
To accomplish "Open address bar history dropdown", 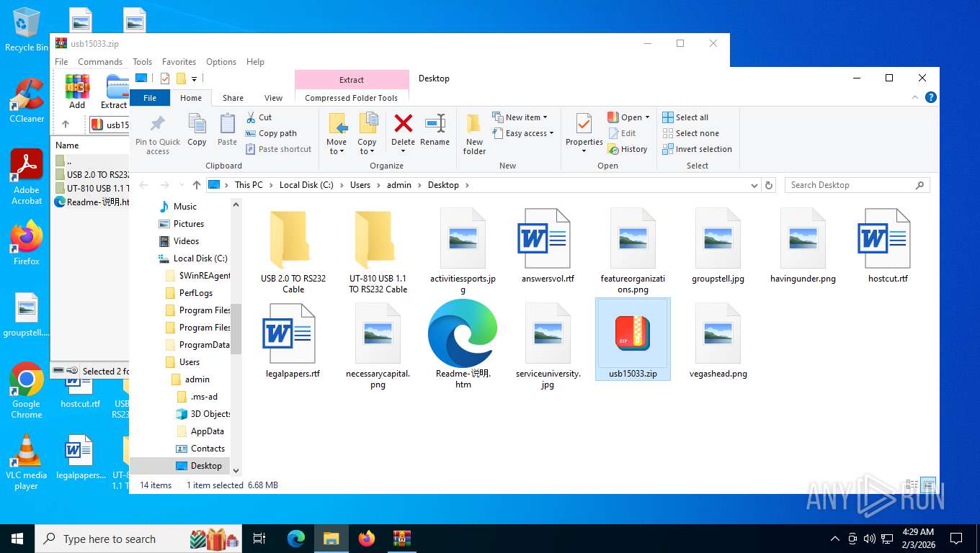I will point(754,185).
